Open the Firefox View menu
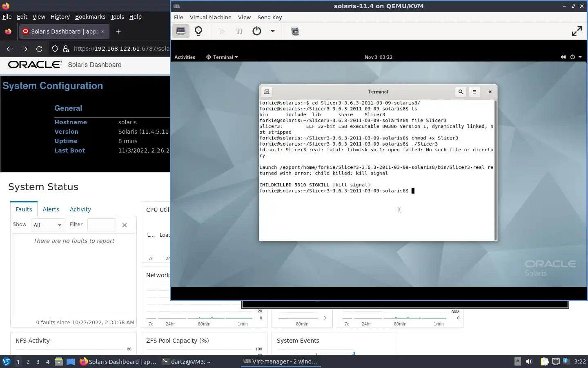The width and height of the screenshot is (588, 368). coord(39,17)
